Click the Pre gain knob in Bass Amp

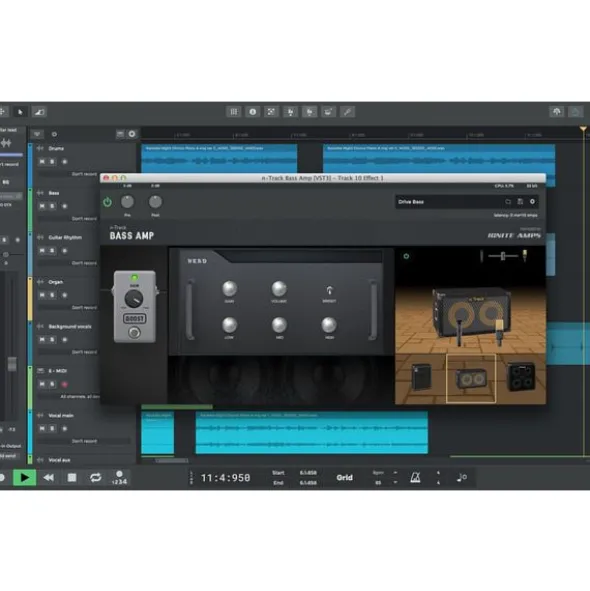point(127,202)
